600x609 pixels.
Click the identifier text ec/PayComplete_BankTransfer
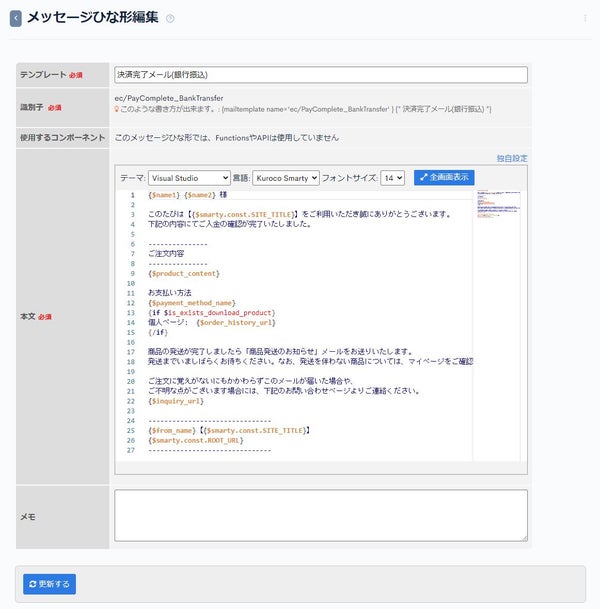[x=169, y=98]
